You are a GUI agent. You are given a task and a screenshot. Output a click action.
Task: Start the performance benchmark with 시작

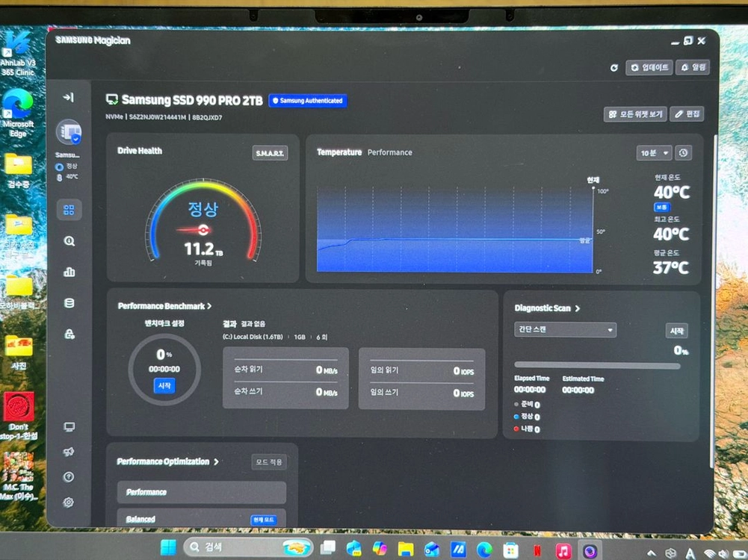164,385
